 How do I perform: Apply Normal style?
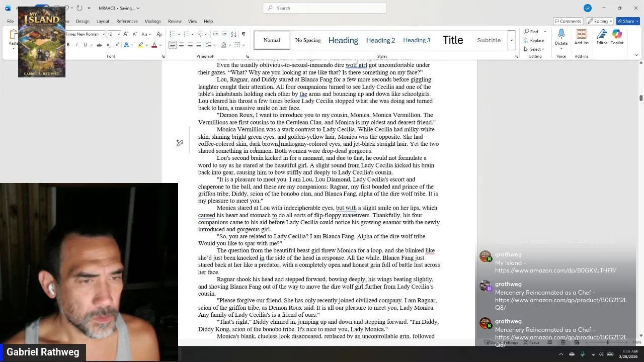click(x=272, y=40)
